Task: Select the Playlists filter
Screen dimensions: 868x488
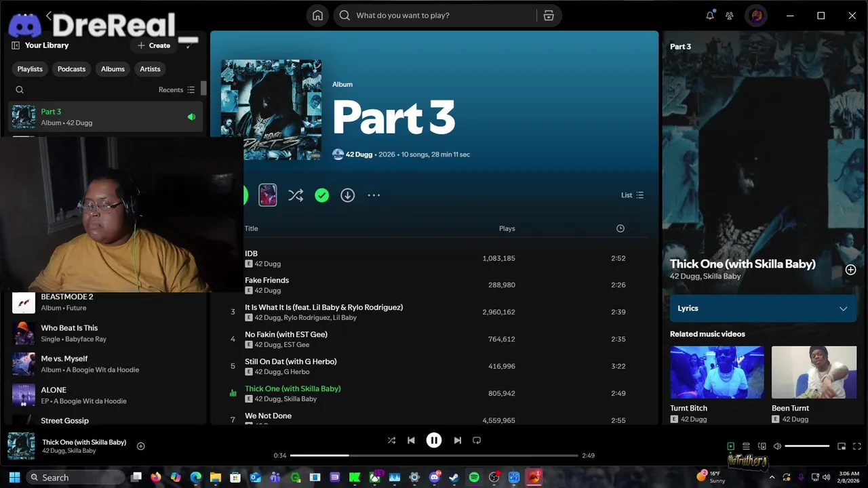Action: click(30, 69)
